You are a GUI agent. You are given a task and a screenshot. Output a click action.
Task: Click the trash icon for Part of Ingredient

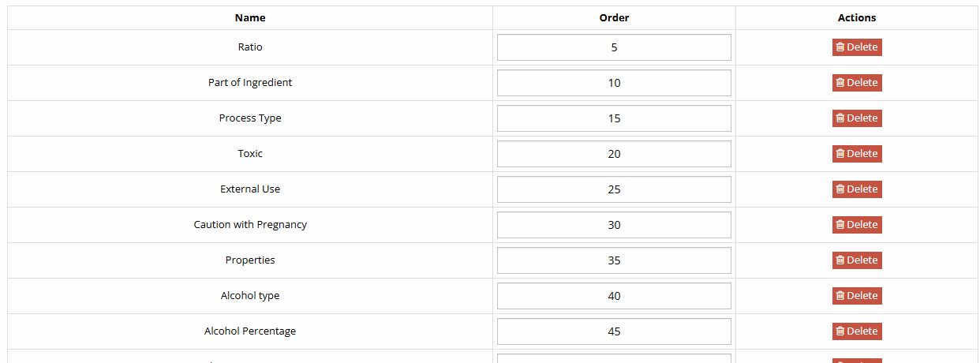pos(840,83)
